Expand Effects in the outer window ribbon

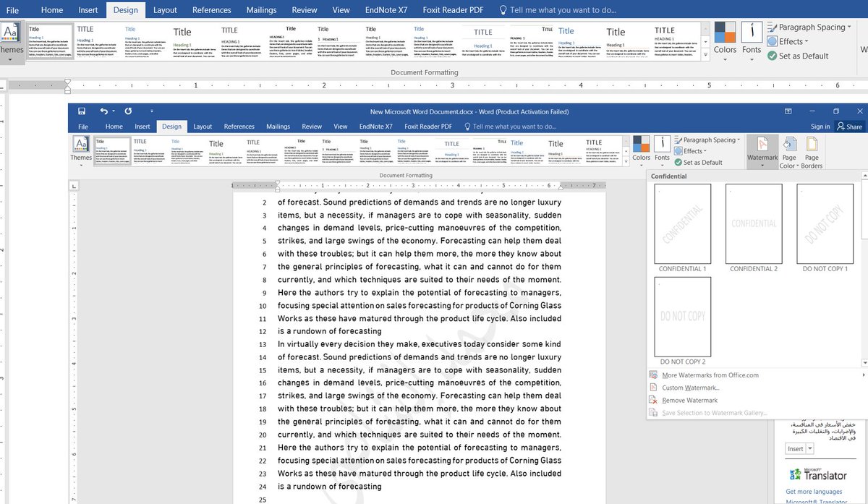tap(788, 41)
